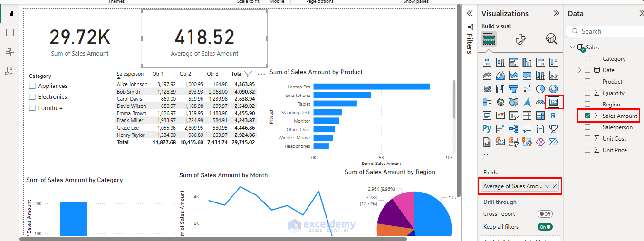Tick the Product field checkbox

pyautogui.click(x=587, y=82)
